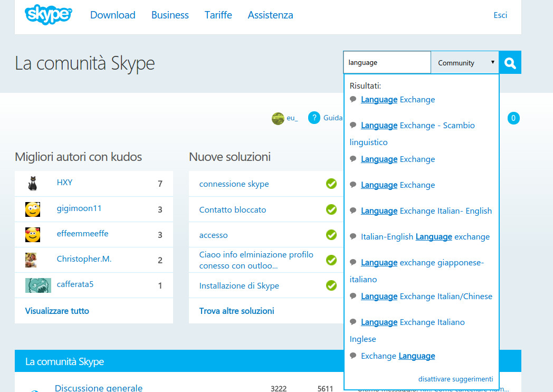Open the Download menu

[113, 15]
